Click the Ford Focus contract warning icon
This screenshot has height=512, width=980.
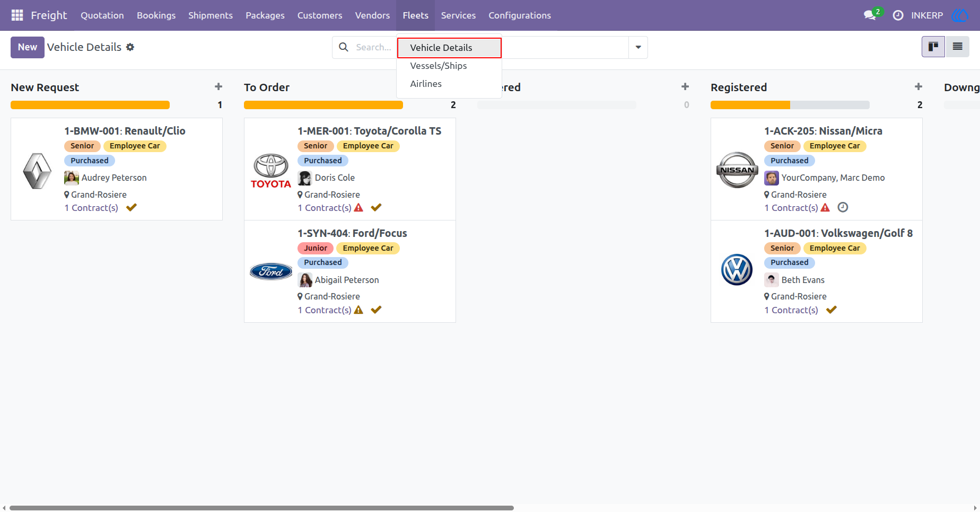tap(358, 310)
